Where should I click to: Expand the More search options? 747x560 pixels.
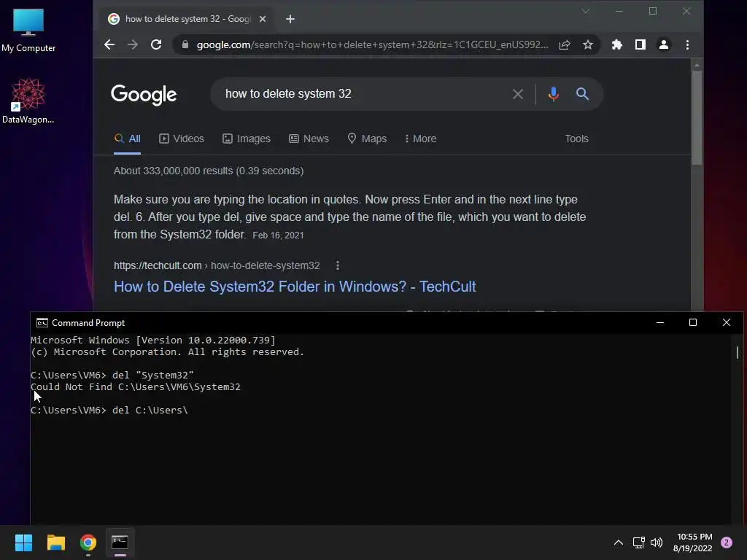pyautogui.click(x=420, y=139)
